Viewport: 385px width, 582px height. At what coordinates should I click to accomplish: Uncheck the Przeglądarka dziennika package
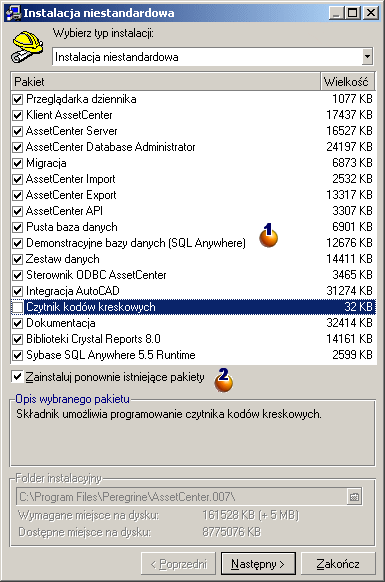pyautogui.click(x=17, y=99)
